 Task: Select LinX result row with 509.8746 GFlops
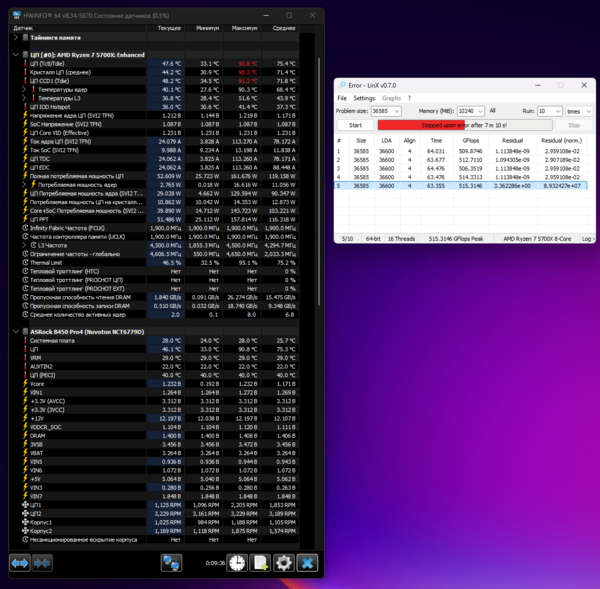[x=461, y=151]
